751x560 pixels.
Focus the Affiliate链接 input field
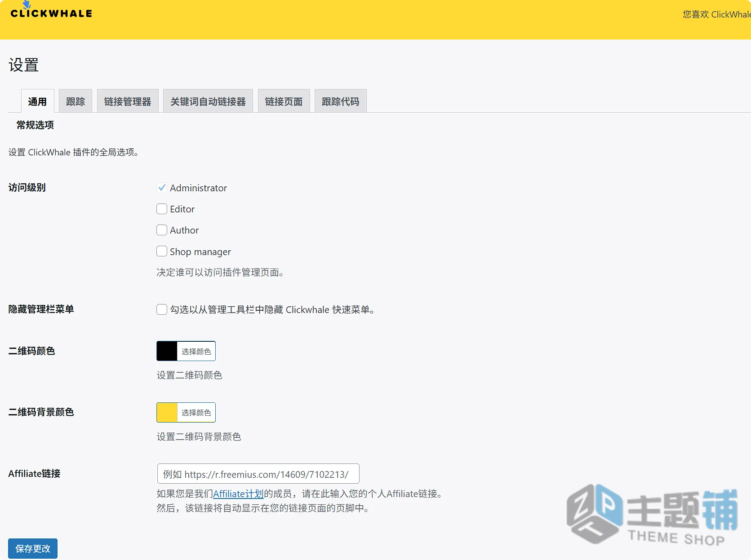pyautogui.click(x=258, y=474)
